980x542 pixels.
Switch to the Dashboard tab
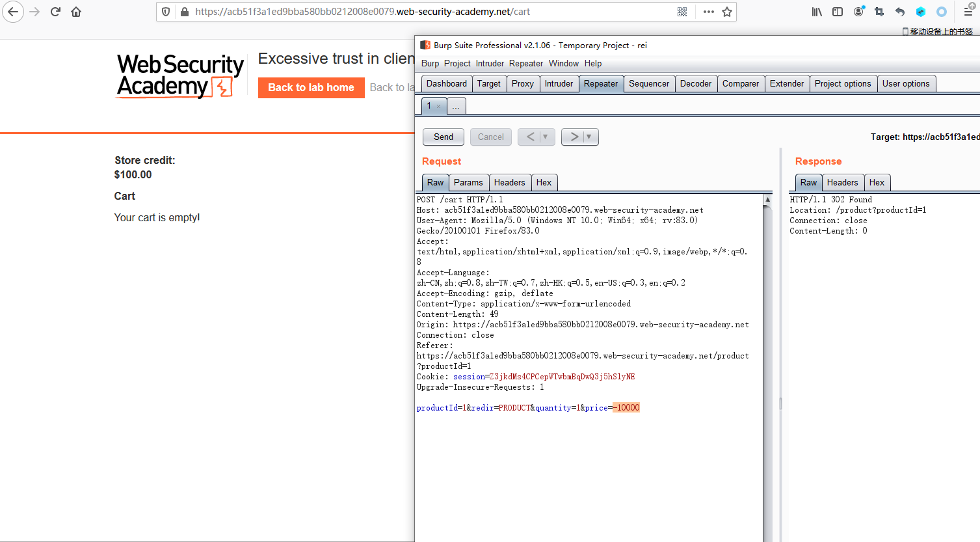point(447,83)
